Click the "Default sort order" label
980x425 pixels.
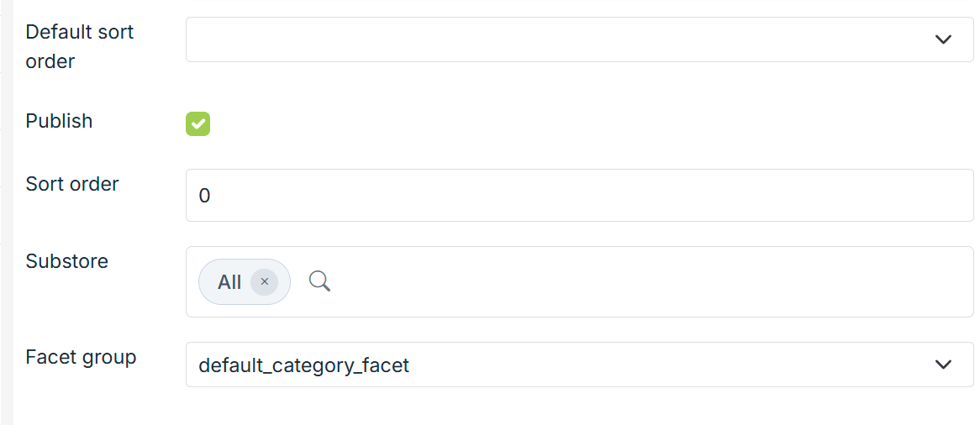(80, 46)
